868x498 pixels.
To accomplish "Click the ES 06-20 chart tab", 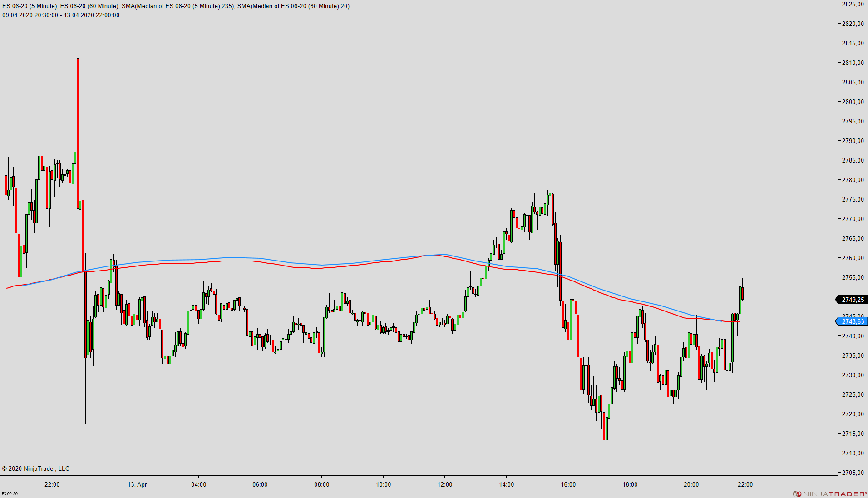I will click(10, 494).
